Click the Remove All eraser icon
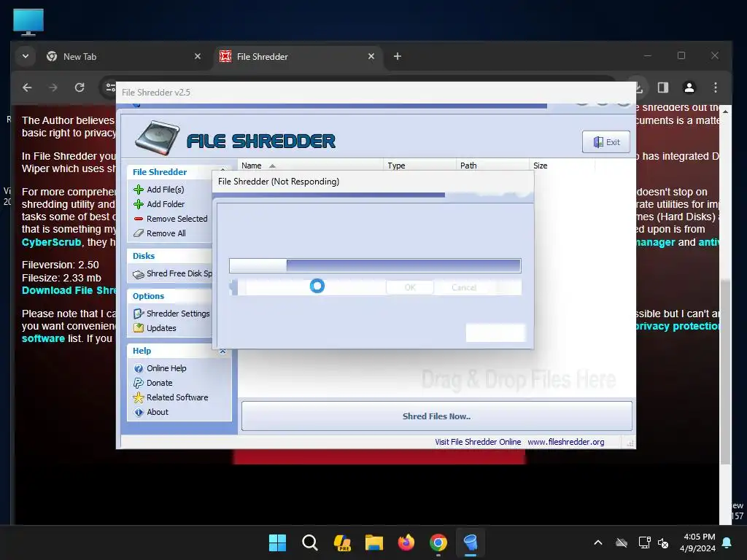 coord(139,233)
